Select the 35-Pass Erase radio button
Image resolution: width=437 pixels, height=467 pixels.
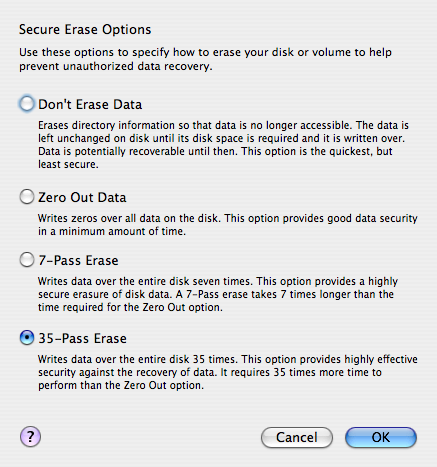tap(27, 338)
